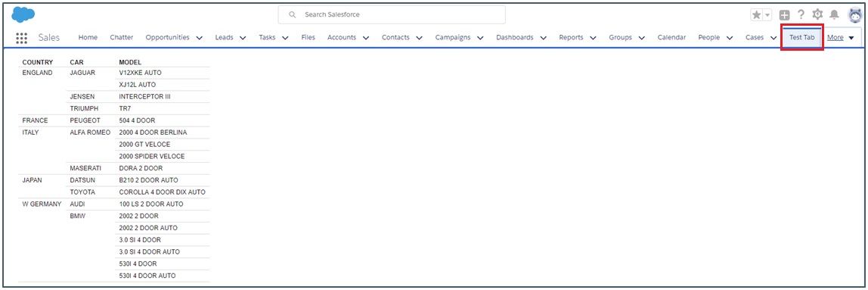Open the Notifications bell icon
The height and width of the screenshot is (290, 868).
pos(834,15)
